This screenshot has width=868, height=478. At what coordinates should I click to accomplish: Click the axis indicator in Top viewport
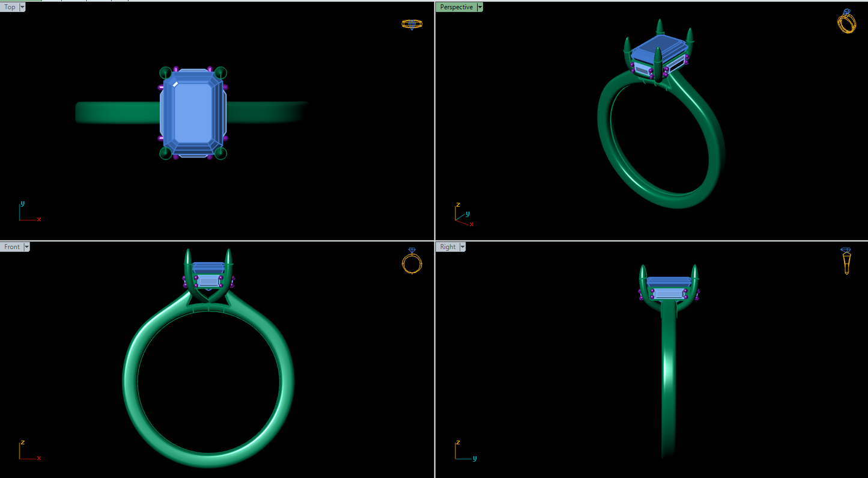pos(29,212)
